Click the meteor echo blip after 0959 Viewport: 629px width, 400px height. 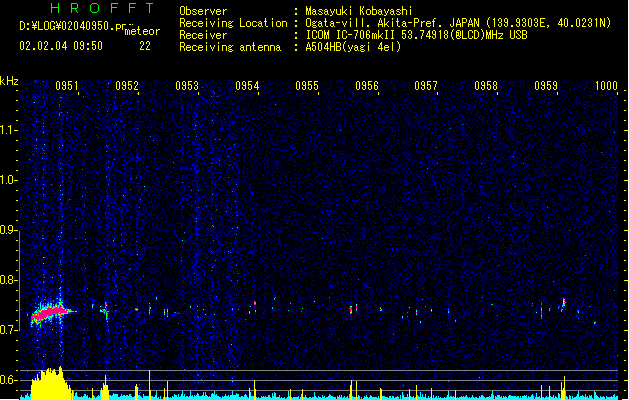[563, 305]
